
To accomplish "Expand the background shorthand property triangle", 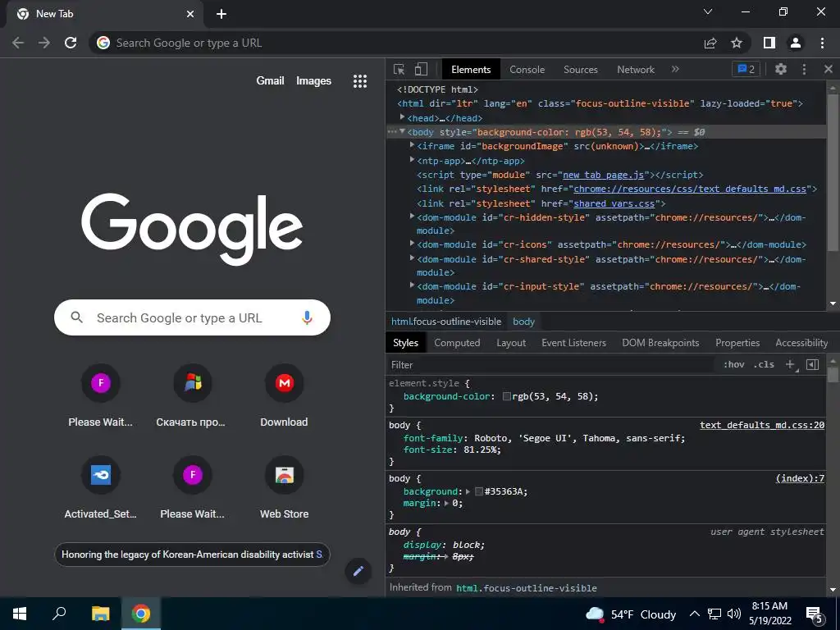I will coord(468,491).
